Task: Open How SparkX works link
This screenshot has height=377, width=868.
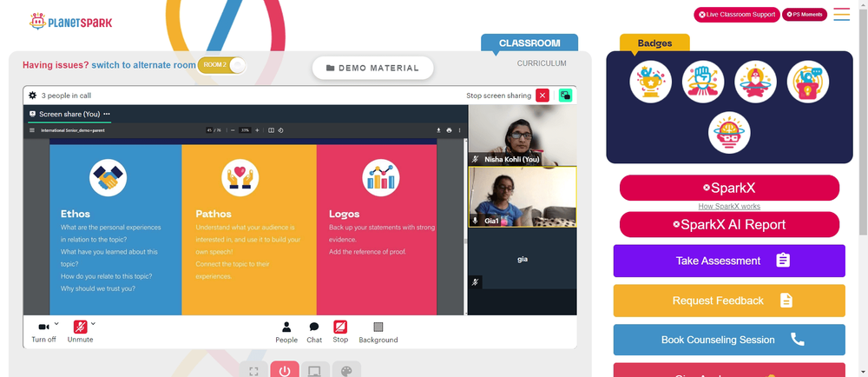Action: click(729, 206)
